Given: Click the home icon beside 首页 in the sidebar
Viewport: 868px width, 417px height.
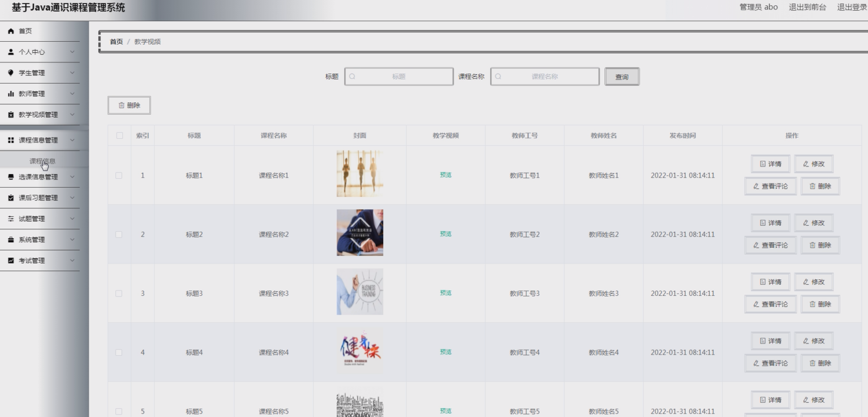Looking at the screenshot, I should (x=11, y=31).
